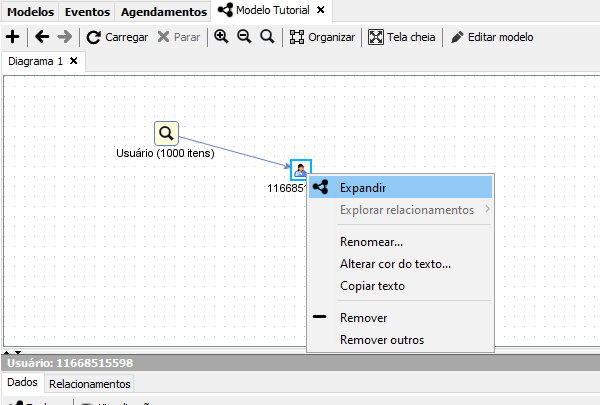This screenshot has height=405, width=600.
Task: Select Remover outros menu entry
Action: pyautogui.click(x=381, y=339)
